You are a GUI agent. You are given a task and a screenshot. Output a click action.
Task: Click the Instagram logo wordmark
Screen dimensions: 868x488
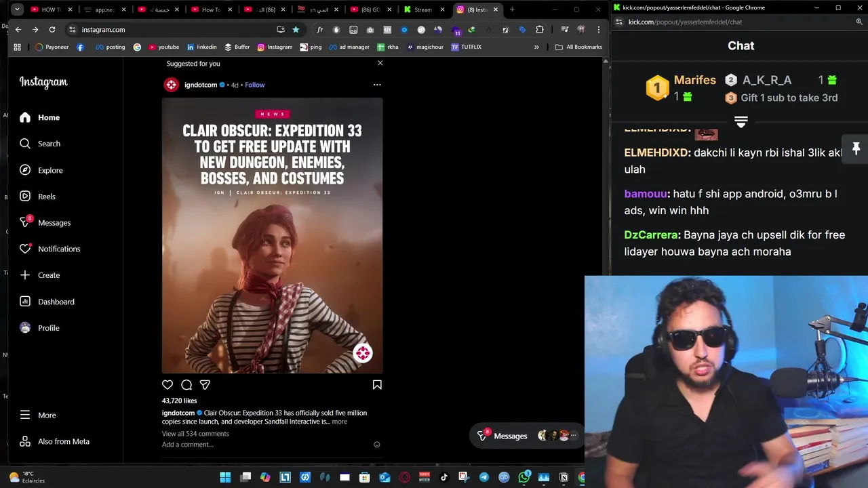43,82
